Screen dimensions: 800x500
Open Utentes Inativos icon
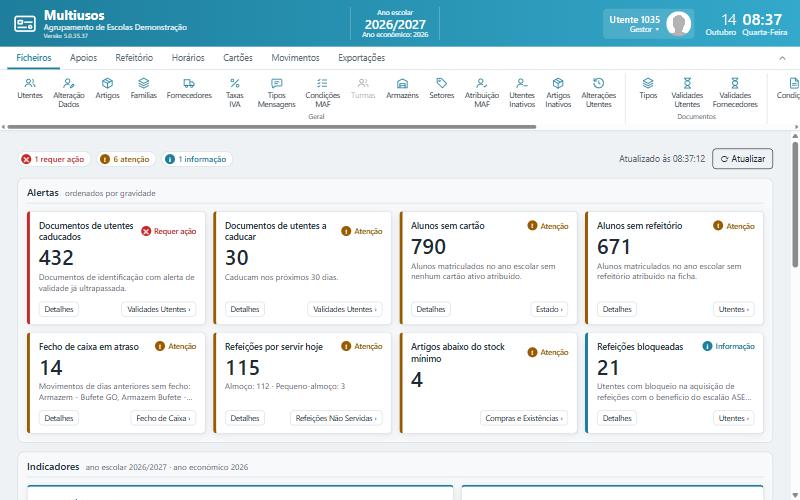(522, 92)
